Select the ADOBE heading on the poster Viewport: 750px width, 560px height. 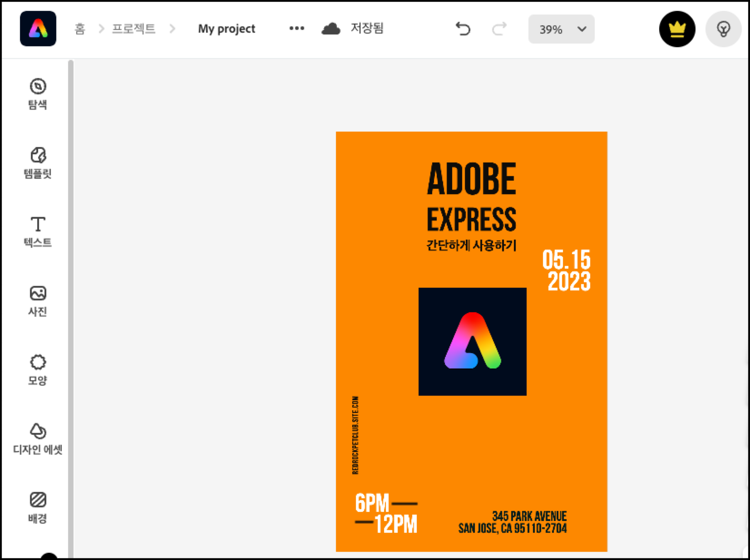[471, 179]
